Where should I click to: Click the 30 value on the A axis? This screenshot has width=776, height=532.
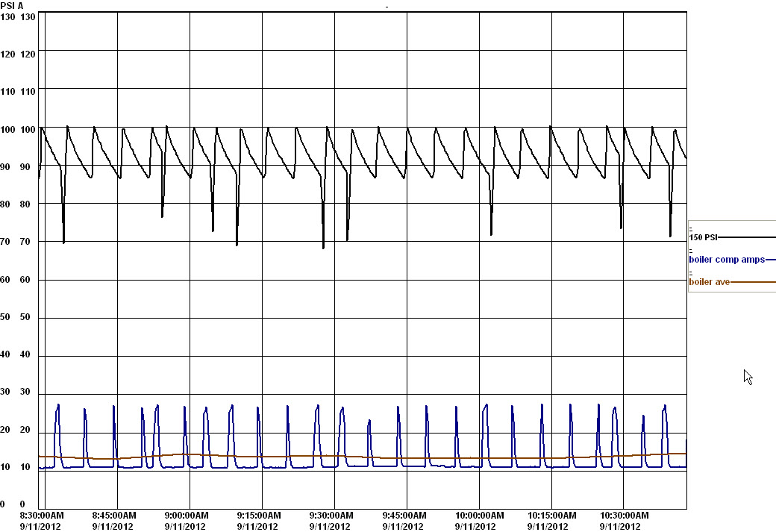25,392
